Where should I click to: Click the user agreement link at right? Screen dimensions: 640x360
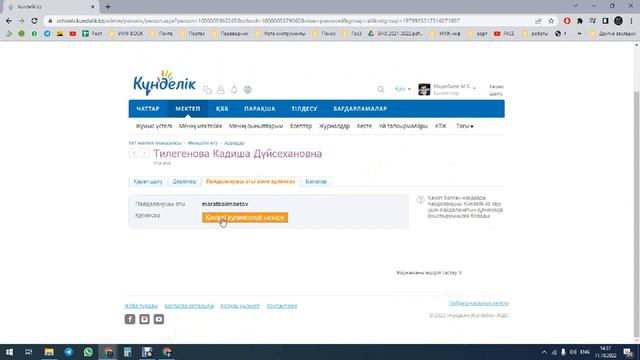click(x=478, y=303)
